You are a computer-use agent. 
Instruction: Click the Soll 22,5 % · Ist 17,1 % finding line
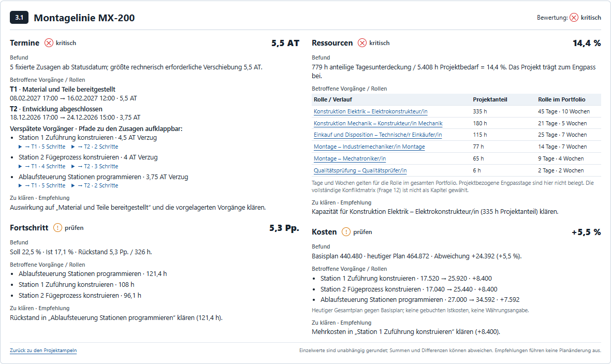click(81, 252)
